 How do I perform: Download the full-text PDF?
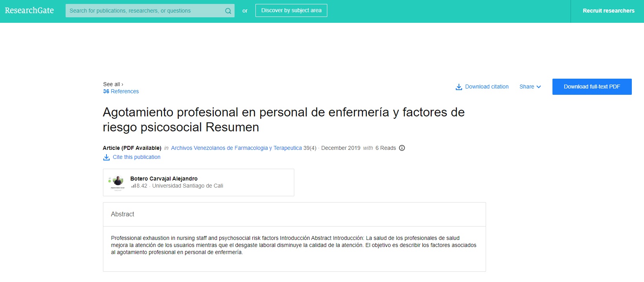click(x=592, y=87)
